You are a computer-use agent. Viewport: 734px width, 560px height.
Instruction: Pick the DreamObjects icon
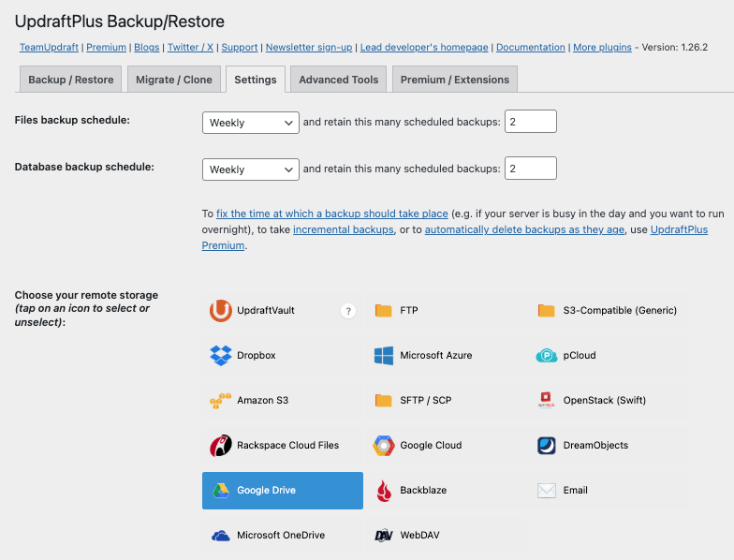pos(547,446)
